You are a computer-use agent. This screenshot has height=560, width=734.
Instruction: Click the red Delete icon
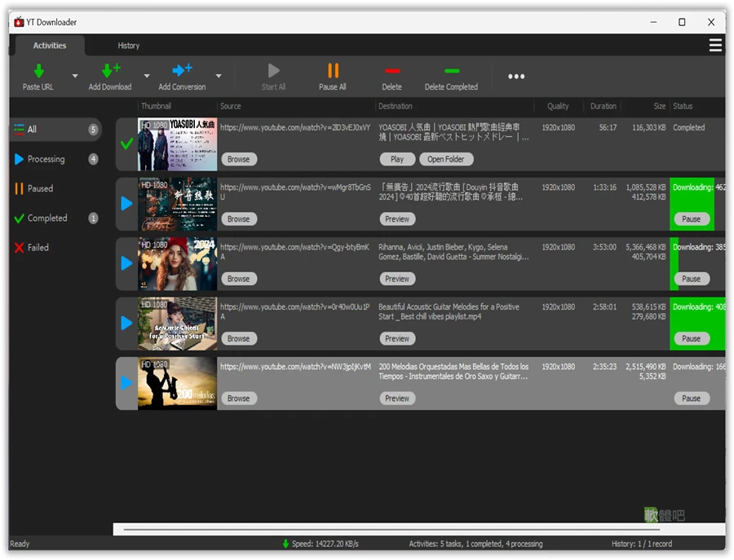click(x=392, y=71)
